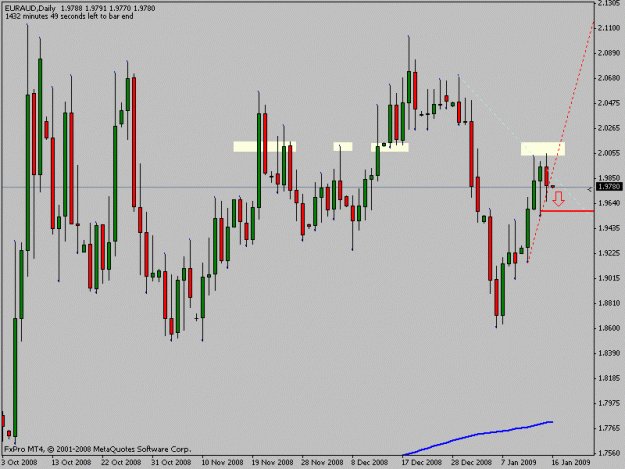Click the blue moving average line
Image resolution: width=625 pixels, height=469 pixels.
[x=478, y=437]
